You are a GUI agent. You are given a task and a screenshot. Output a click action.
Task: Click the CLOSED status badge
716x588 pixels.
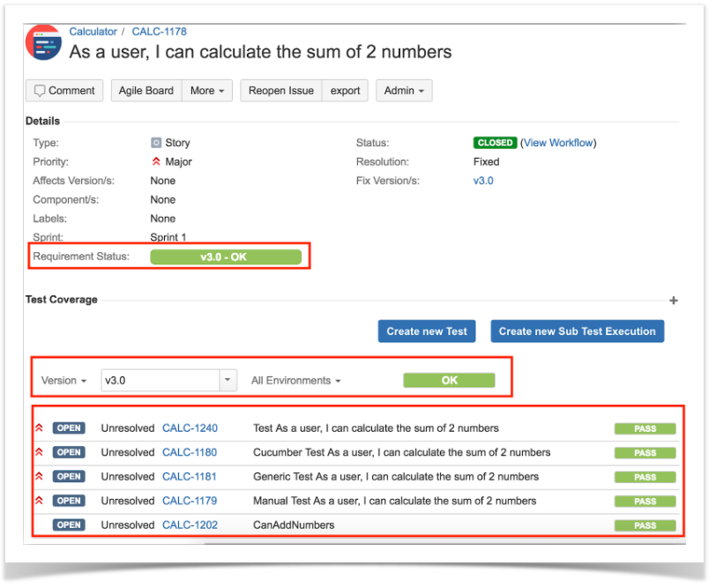495,143
